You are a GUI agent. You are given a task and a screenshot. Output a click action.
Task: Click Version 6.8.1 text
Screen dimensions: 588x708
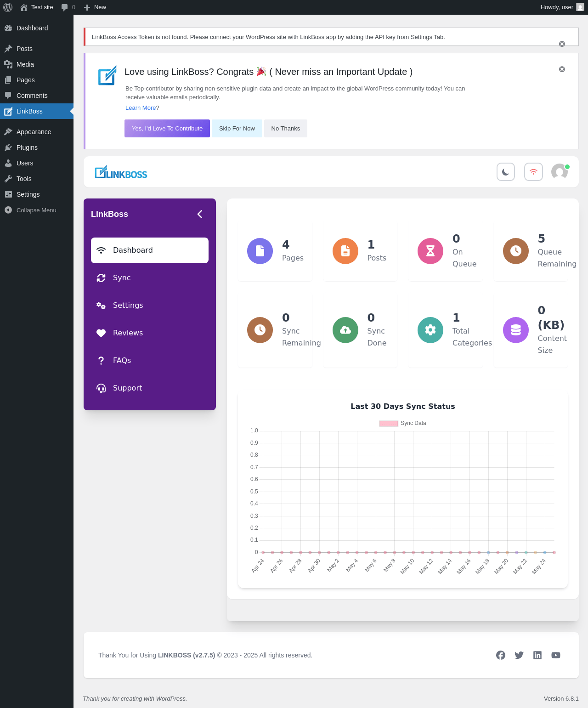(561, 699)
